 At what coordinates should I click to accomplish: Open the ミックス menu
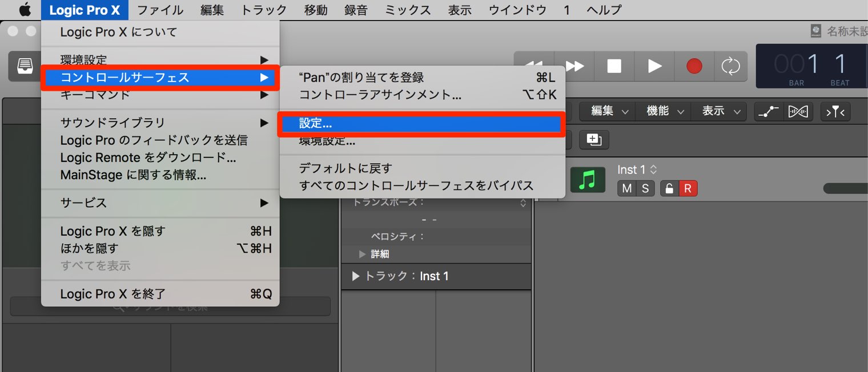point(408,10)
